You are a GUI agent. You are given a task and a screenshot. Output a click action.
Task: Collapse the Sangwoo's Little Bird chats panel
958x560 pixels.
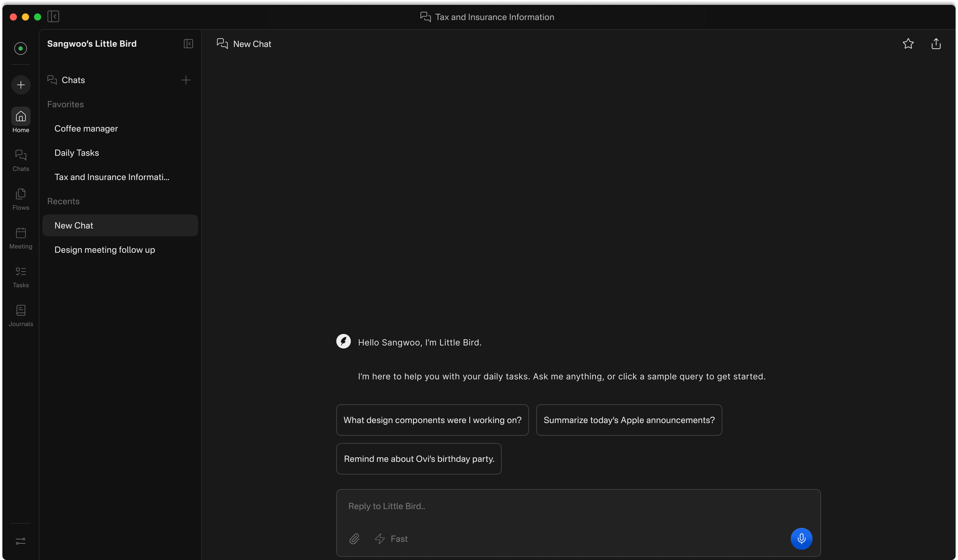click(x=188, y=44)
